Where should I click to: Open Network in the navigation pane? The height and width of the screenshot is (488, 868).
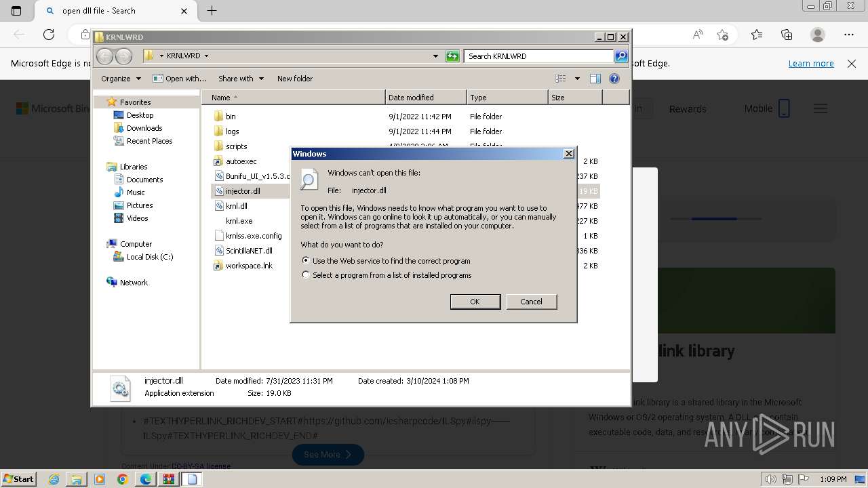[134, 283]
